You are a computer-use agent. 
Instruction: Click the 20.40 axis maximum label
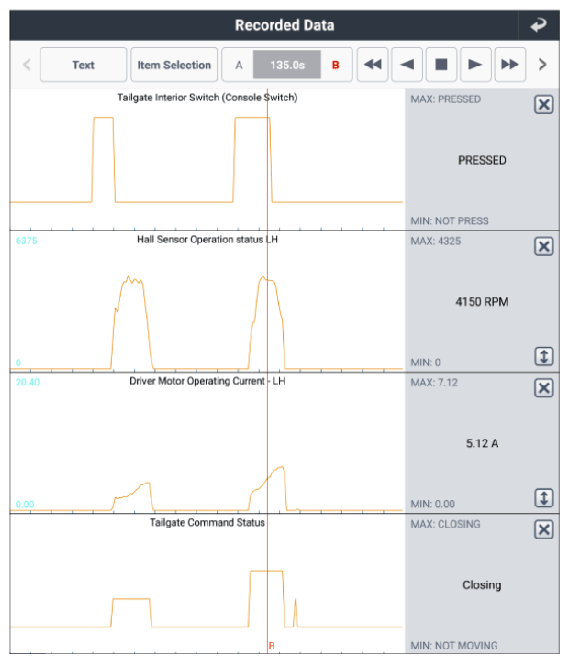coord(27,382)
